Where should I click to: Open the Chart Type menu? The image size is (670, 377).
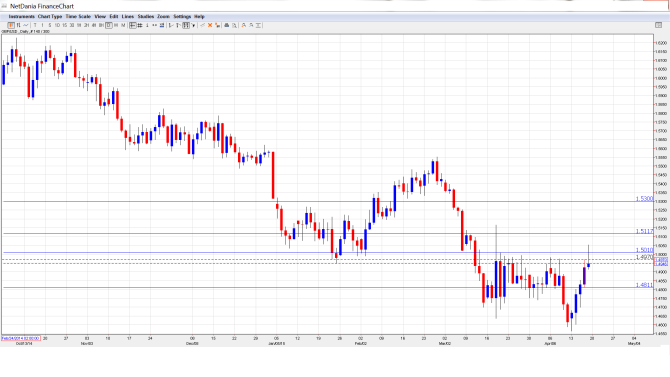(50, 17)
